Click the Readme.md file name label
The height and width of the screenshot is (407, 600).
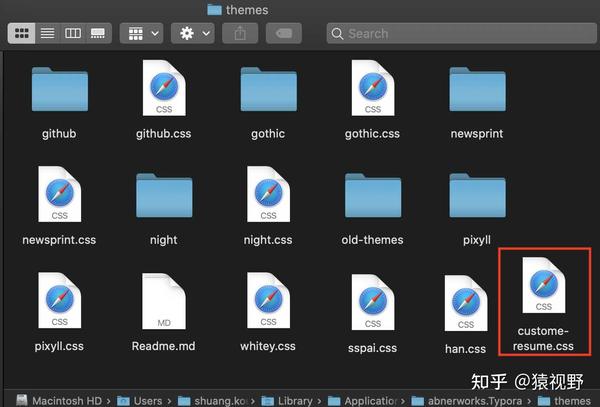(163, 346)
